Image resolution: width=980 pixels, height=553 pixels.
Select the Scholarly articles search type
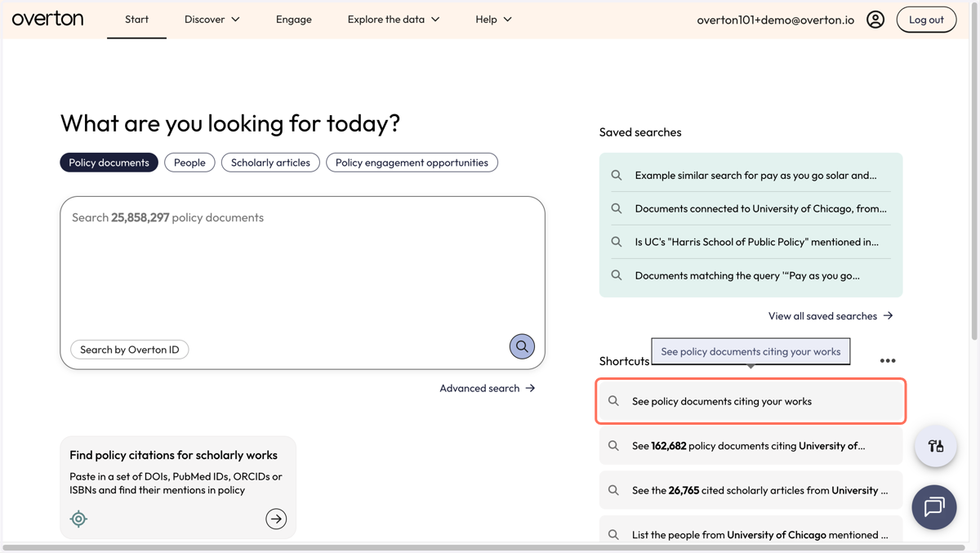(270, 163)
